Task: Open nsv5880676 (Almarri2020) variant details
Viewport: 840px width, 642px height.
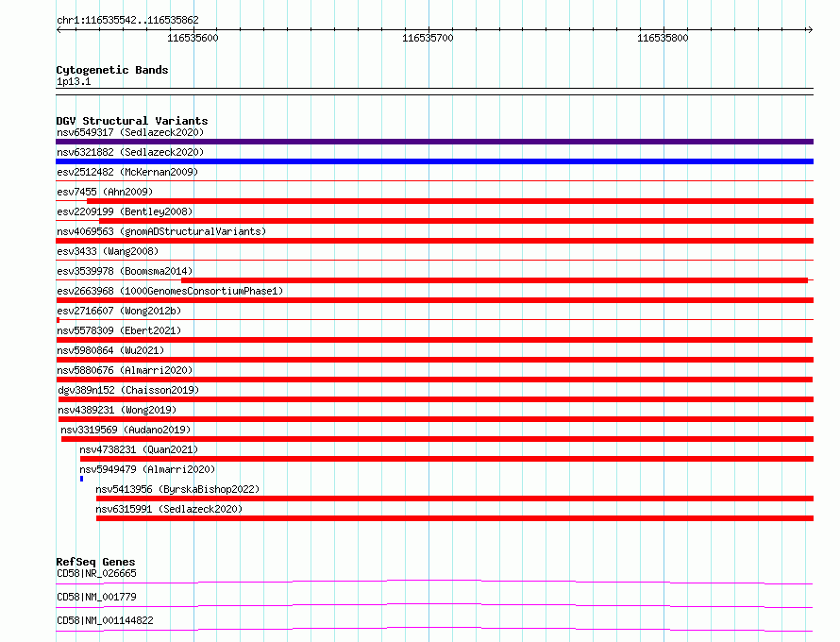Action: [x=125, y=370]
